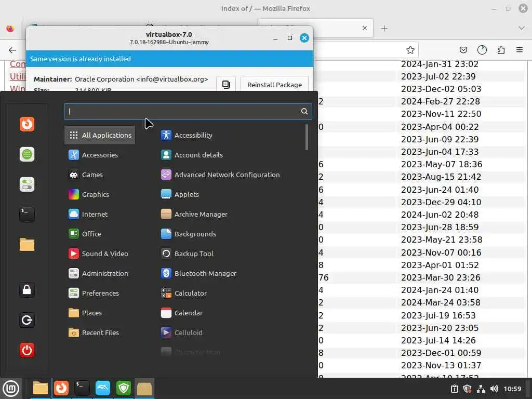This screenshot has width=532, height=399.
Task: Click the date 2024-Feb-27 22:28
Action: point(441,101)
